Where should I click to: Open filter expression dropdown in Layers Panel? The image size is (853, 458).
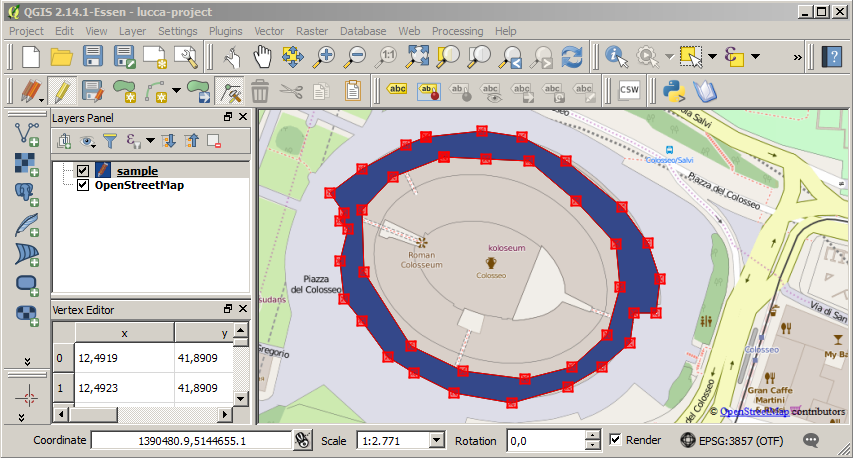tap(151, 141)
